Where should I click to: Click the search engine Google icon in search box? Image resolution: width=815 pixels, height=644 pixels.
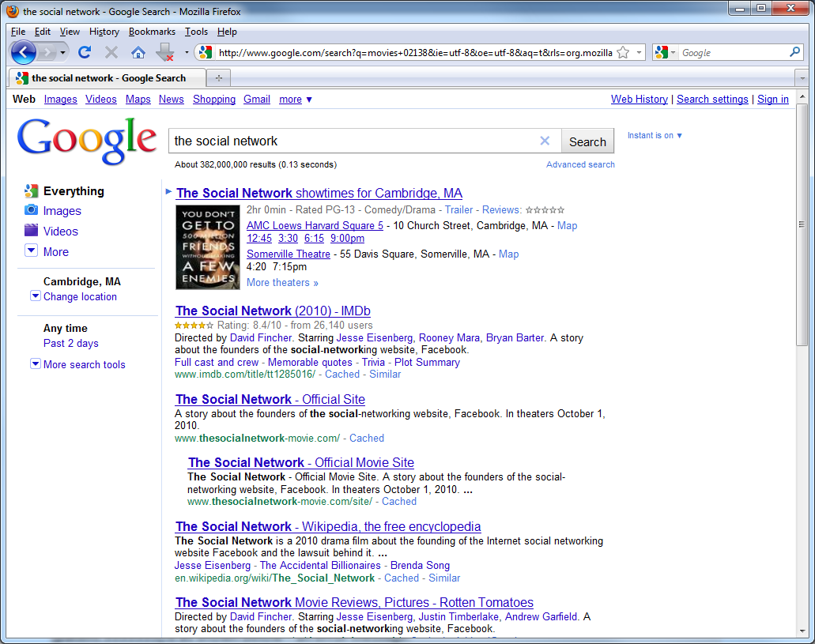(661, 52)
